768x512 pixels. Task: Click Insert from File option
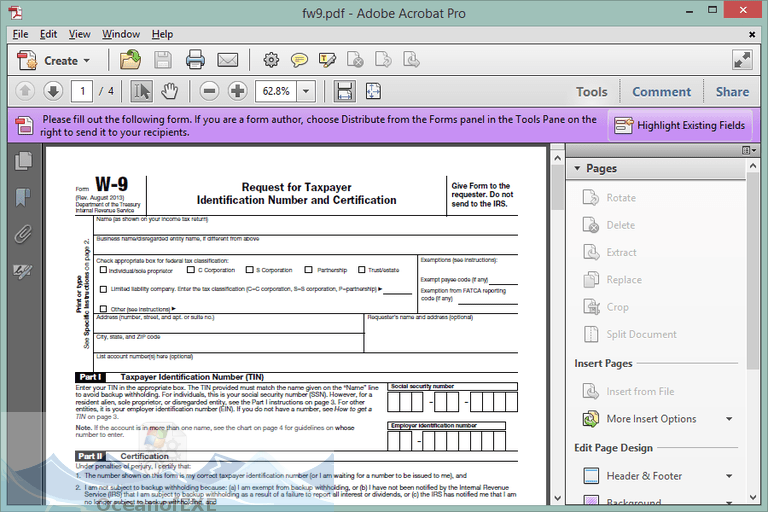pyautogui.click(x=628, y=391)
